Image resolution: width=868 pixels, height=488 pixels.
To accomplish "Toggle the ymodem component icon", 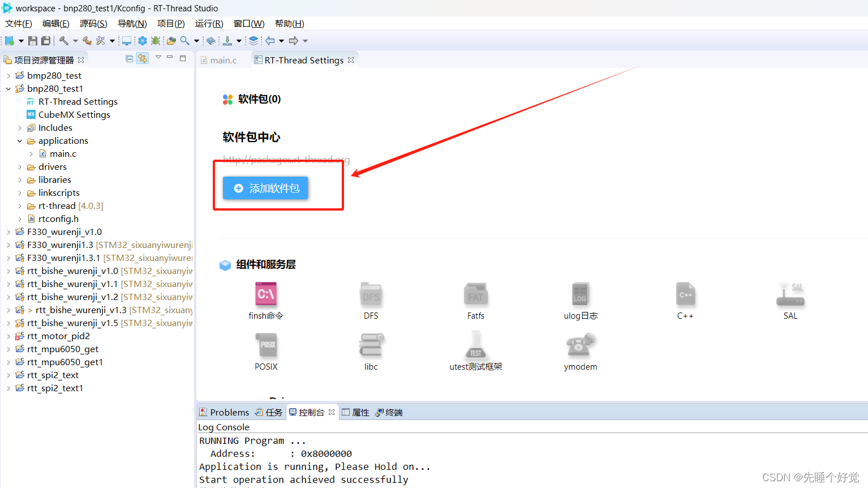I will click(x=581, y=345).
